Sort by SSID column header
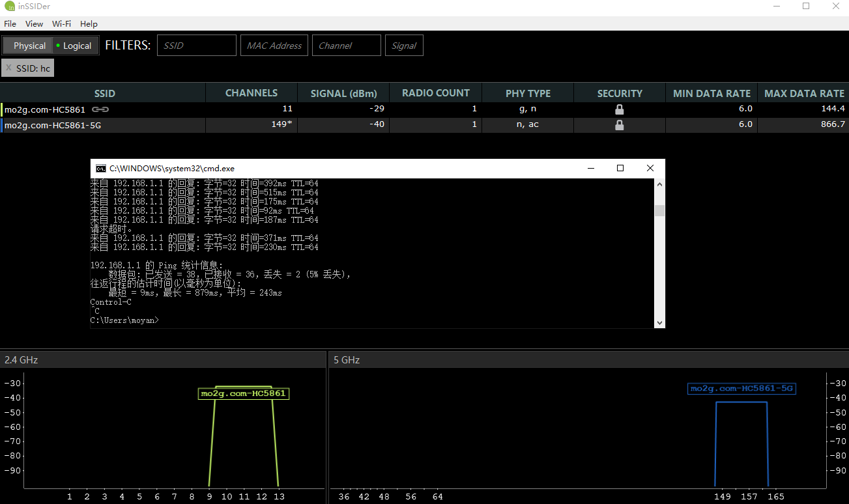Screen dimensions: 849x504 (x=104, y=93)
